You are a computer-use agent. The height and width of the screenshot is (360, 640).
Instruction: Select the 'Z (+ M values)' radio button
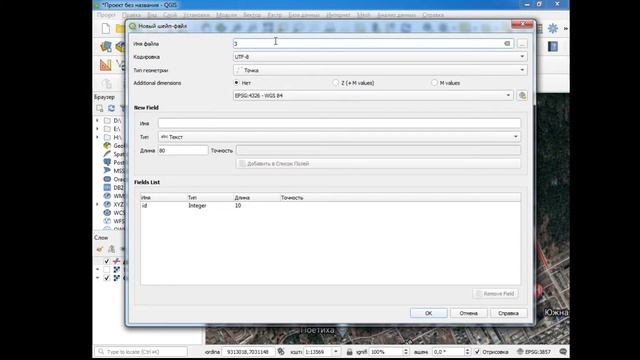point(336,83)
